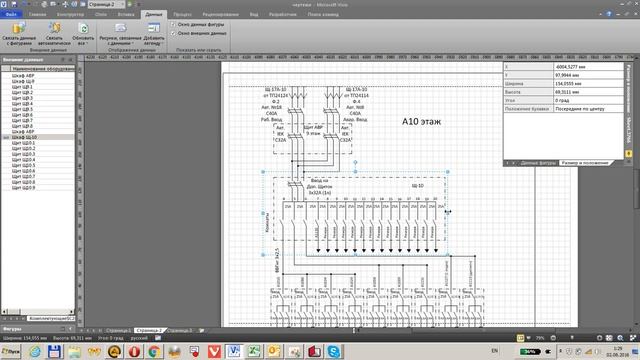Click the insert new page tab icon

pos(201,331)
